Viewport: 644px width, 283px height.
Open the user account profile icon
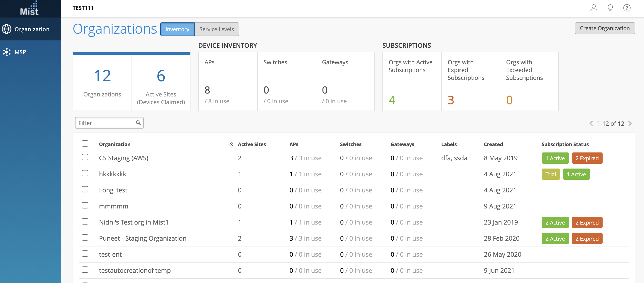pyautogui.click(x=594, y=8)
